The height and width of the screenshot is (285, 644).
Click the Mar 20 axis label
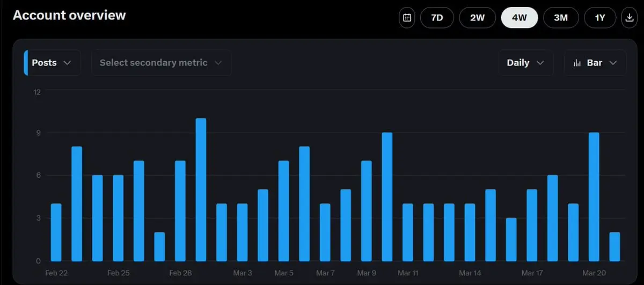pyautogui.click(x=594, y=273)
